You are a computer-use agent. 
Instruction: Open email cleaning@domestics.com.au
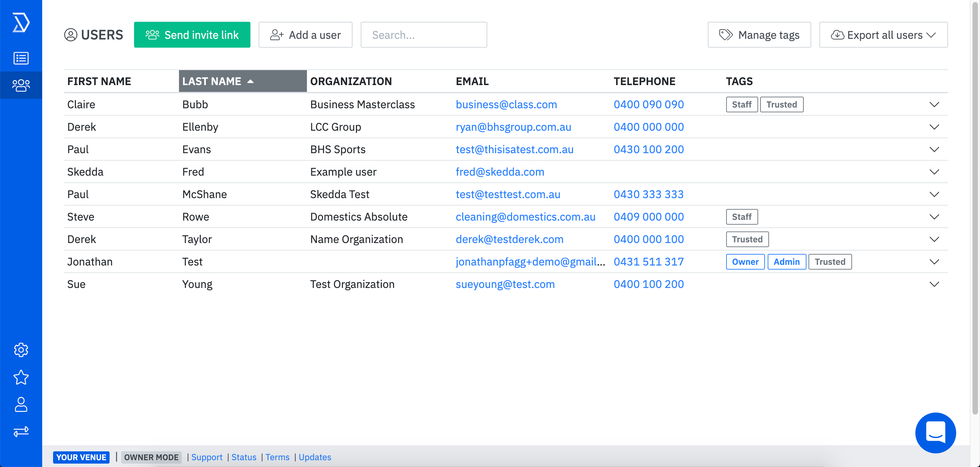(x=525, y=216)
